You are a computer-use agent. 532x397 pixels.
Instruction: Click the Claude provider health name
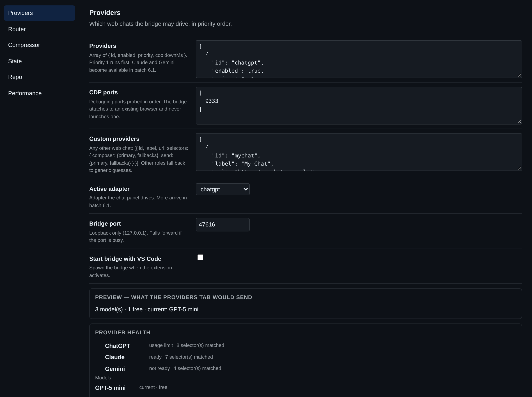click(x=115, y=357)
